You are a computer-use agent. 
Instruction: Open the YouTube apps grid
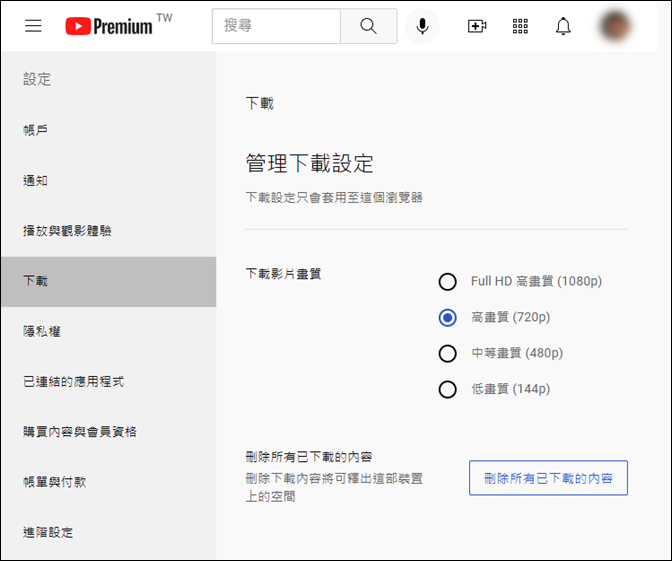click(520, 26)
